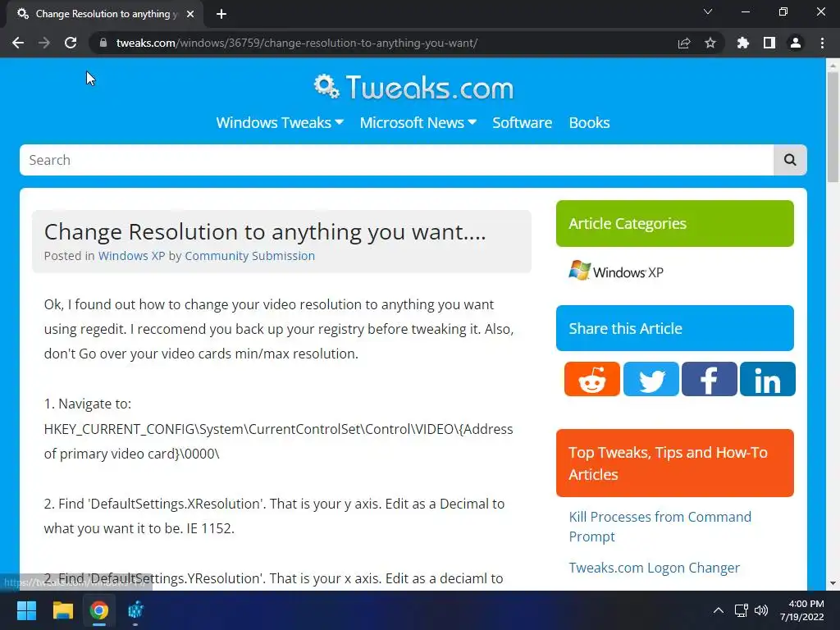Open the Software menu item
Image resolution: width=840 pixels, height=630 pixels.
[x=522, y=123]
